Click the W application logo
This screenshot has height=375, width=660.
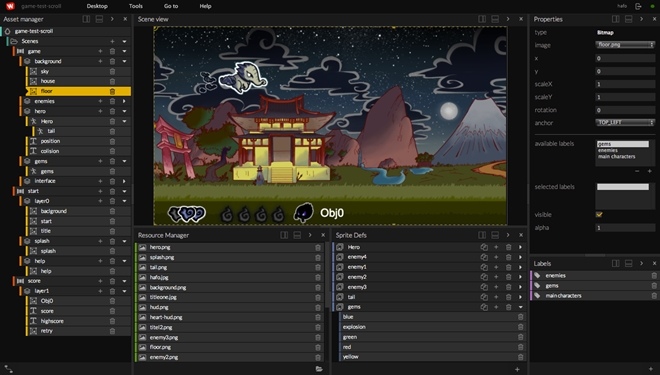pos(10,6)
